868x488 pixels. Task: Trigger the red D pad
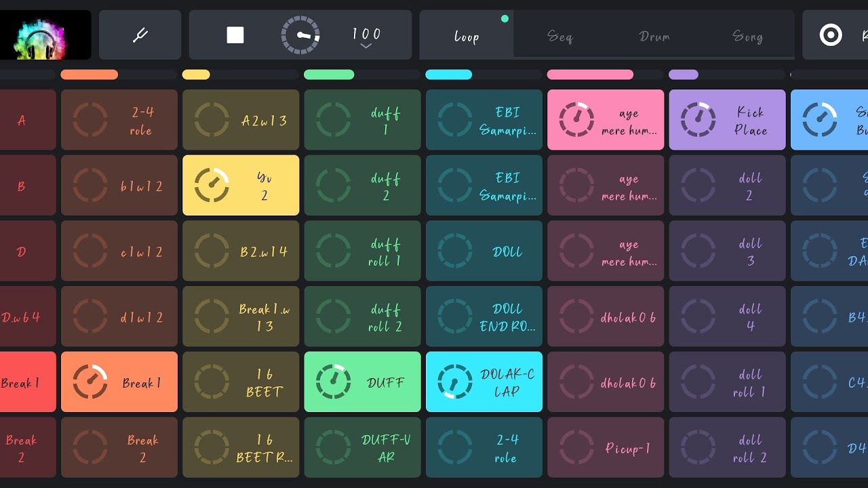pos(28,251)
